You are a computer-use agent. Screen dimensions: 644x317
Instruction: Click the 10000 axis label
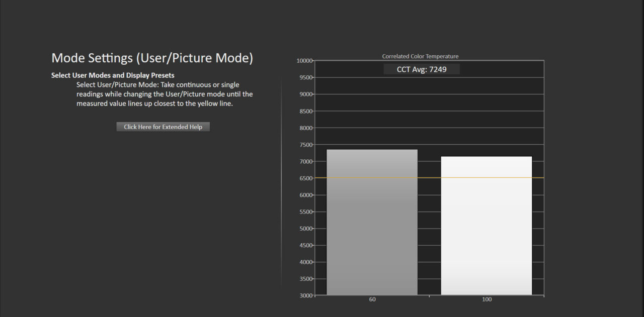coord(304,61)
